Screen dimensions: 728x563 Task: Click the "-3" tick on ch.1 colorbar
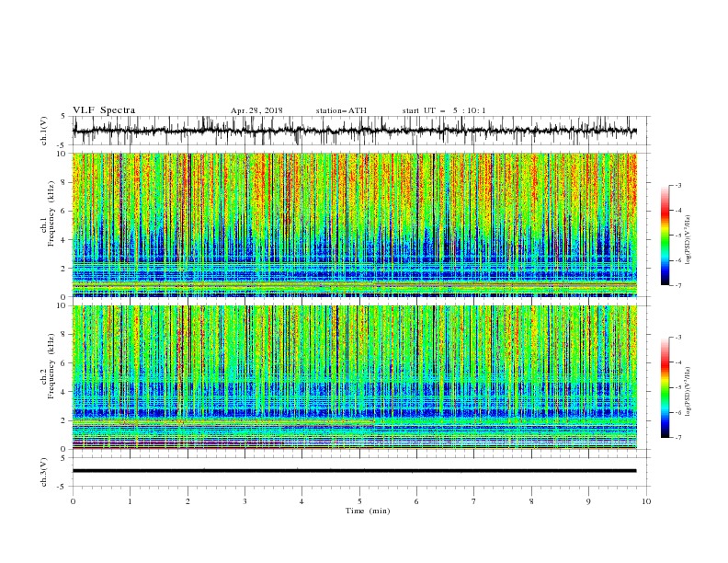pos(678,185)
